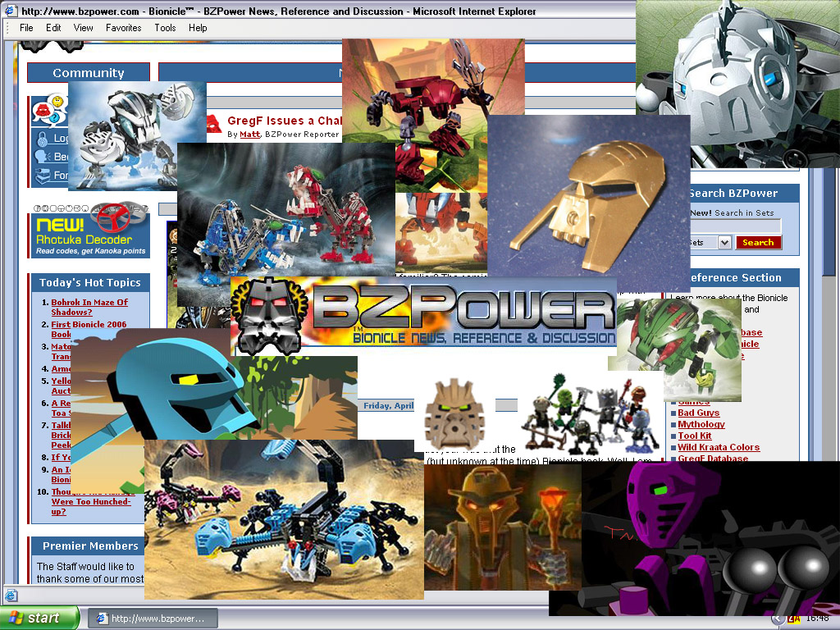Click the talking head member icon
This screenshot has width=840, height=630.
(x=43, y=157)
